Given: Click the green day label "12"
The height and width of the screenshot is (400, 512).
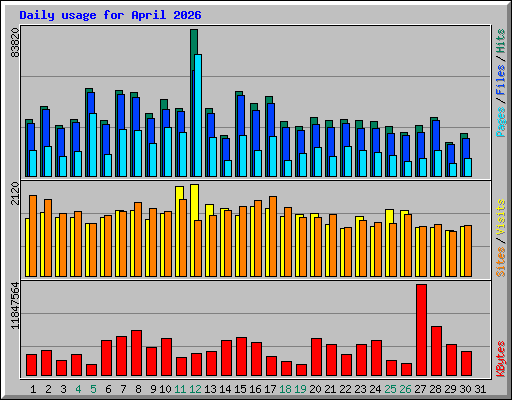Looking at the screenshot, I should 195,389.
